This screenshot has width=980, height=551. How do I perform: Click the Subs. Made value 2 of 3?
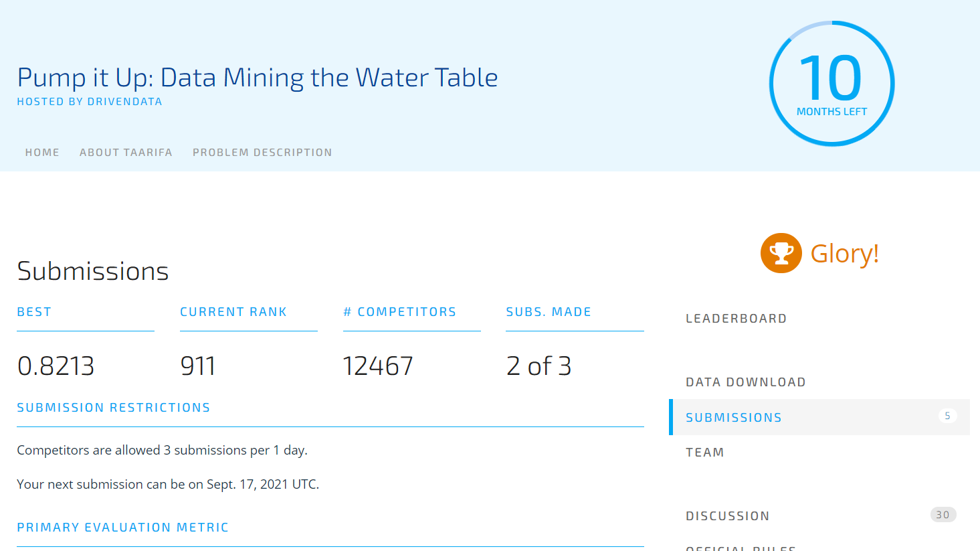pos(539,366)
